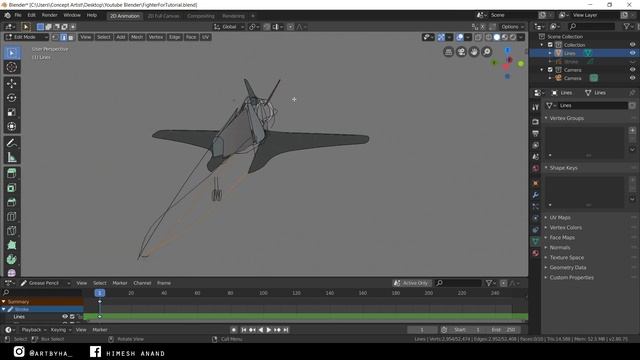Enable face select mode
The height and width of the screenshot is (360, 640).
[x=71, y=37]
